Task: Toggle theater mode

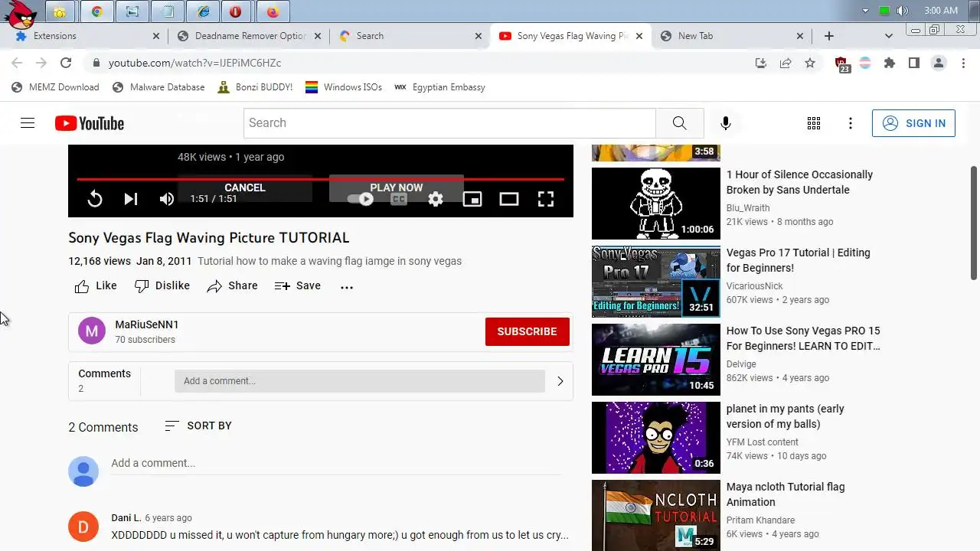Action: pos(509,199)
